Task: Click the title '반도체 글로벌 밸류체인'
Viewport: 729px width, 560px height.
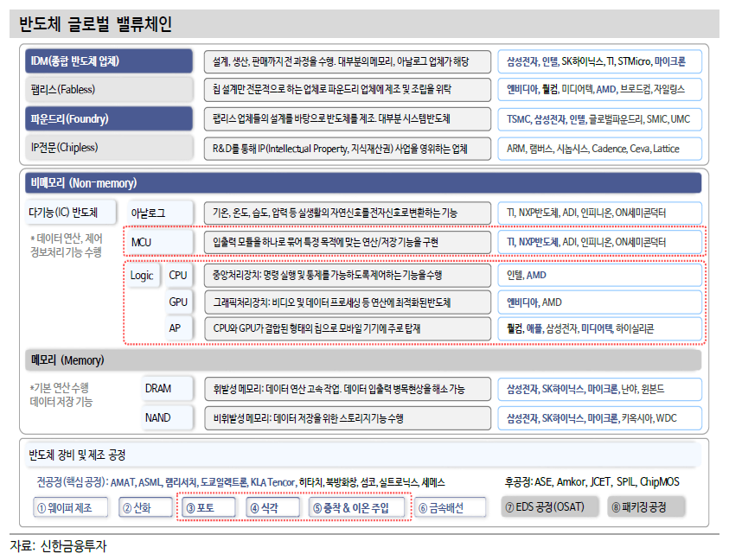Action: (x=96, y=23)
